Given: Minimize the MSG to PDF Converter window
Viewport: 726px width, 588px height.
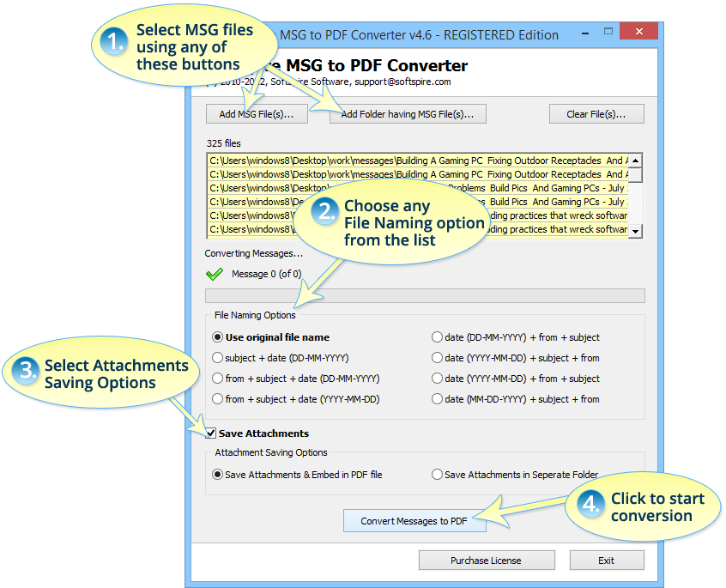Looking at the screenshot, I should click(586, 33).
